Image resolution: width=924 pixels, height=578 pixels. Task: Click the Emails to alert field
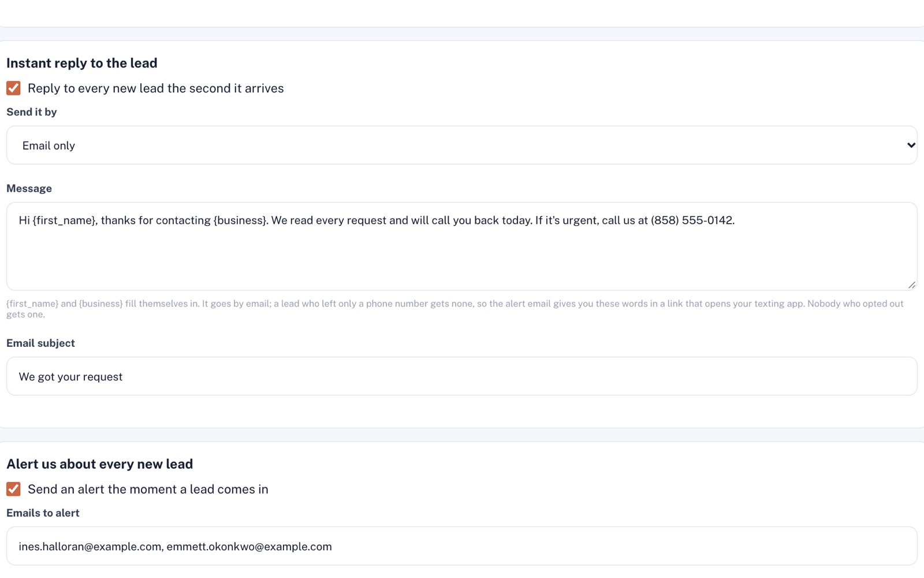pos(462,546)
